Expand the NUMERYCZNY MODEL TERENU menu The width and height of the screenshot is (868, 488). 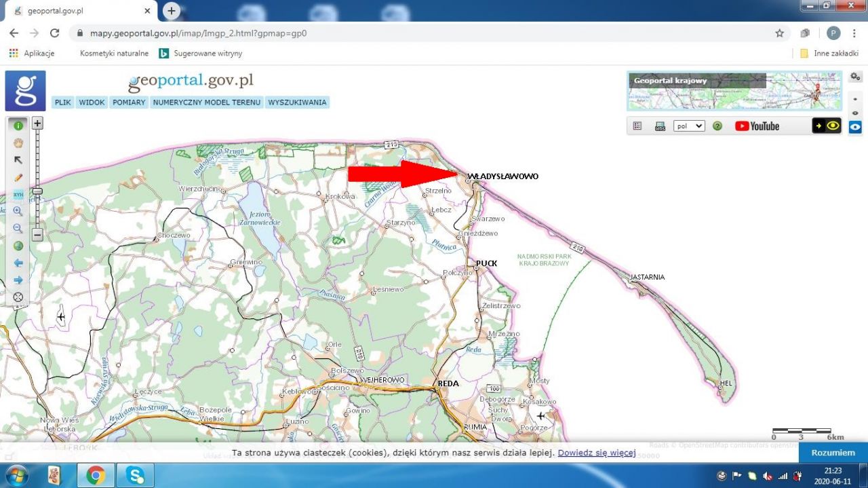206,102
